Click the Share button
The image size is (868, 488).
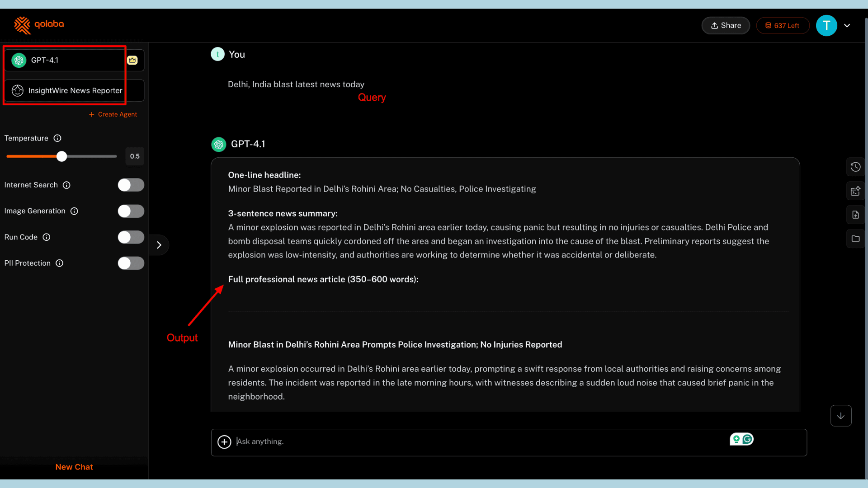[726, 26]
